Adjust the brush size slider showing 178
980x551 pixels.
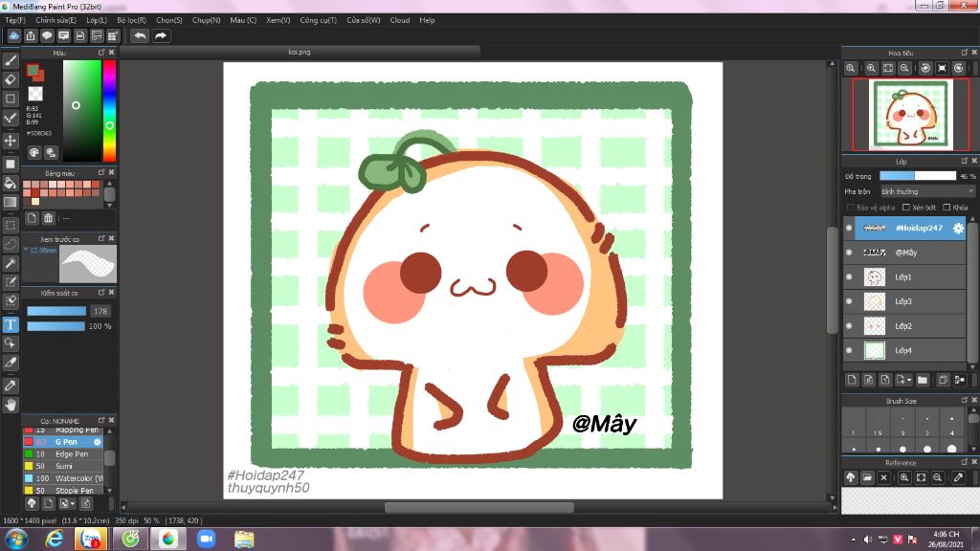pyautogui.click(x=56, y=311)
